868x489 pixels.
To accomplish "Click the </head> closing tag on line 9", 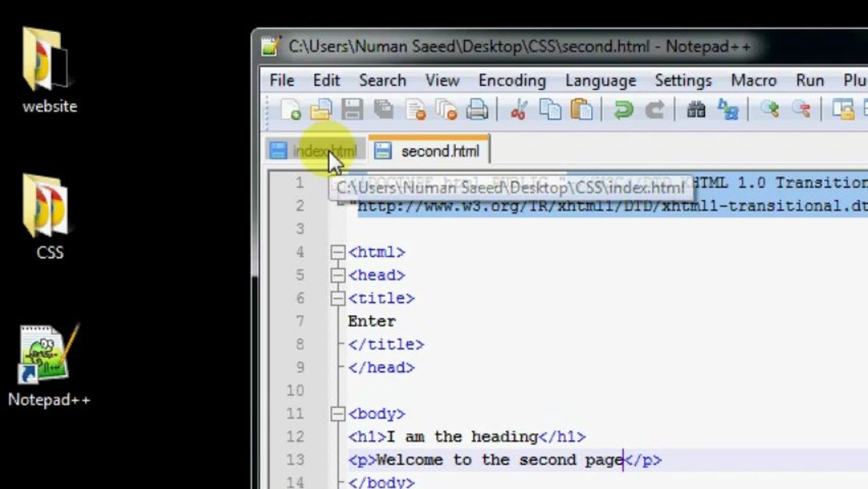I will coord(381,367).
